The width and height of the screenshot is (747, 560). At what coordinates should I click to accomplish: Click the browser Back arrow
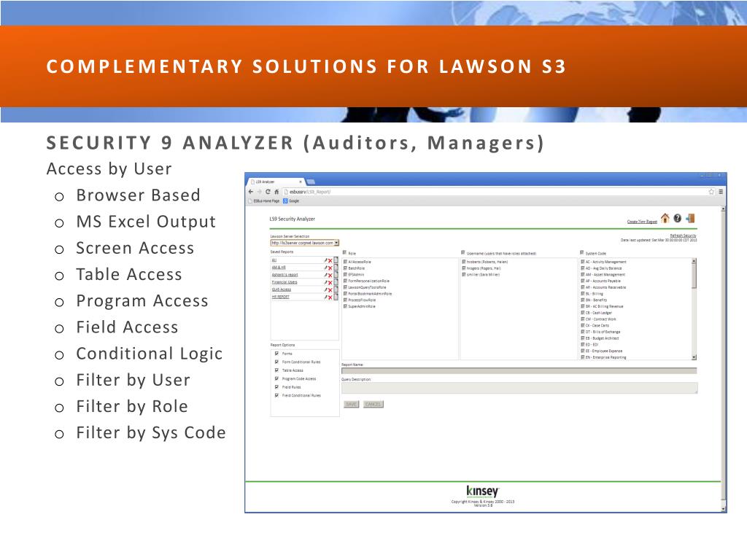[x=251, y=192]
